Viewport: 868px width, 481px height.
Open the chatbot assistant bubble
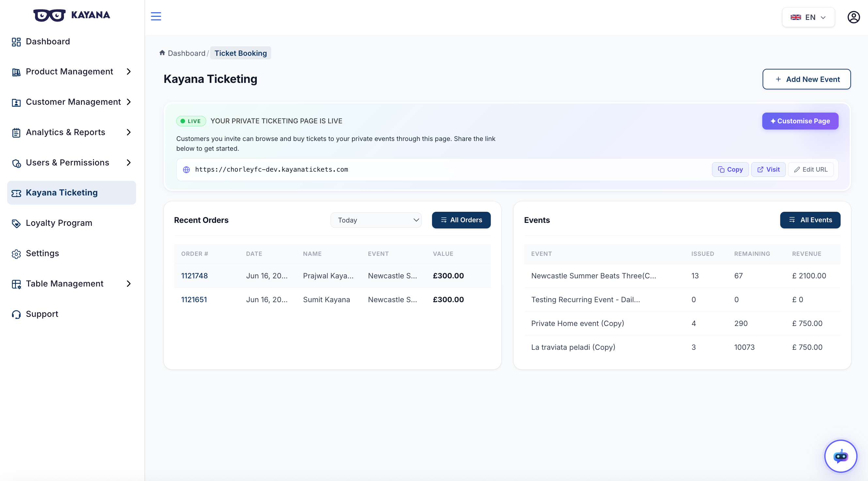[x=840, y=456]
